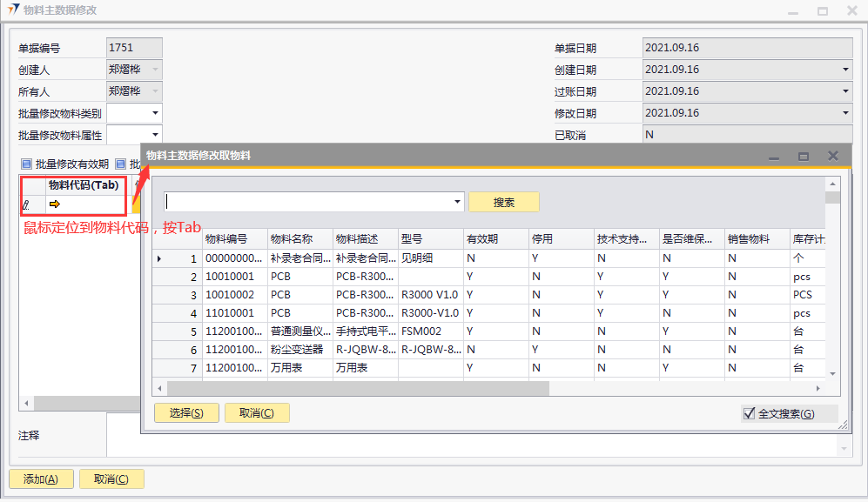Toggle the 全文搜索(G) checkbox
The width and height of the screenshot is (868, 502).
(x=749, y=413)
